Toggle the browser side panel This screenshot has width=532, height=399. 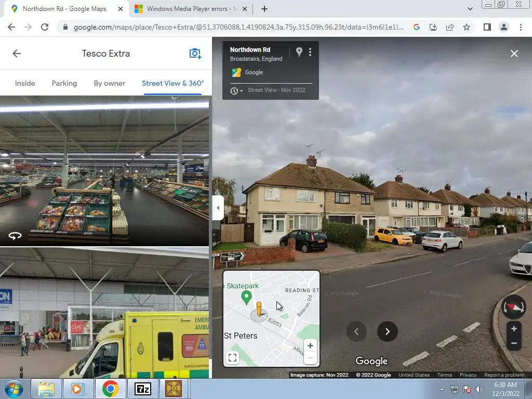point(487,27)
